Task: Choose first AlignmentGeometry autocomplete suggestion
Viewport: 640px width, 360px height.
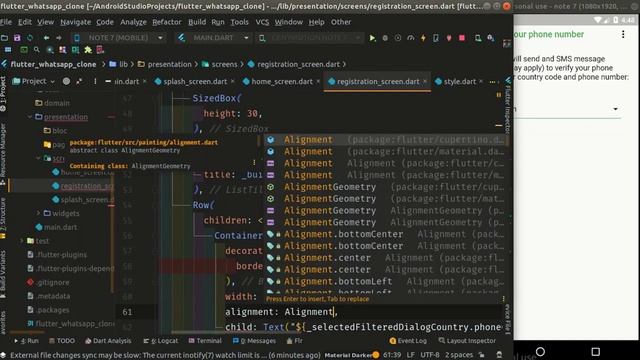Action: 385,187
